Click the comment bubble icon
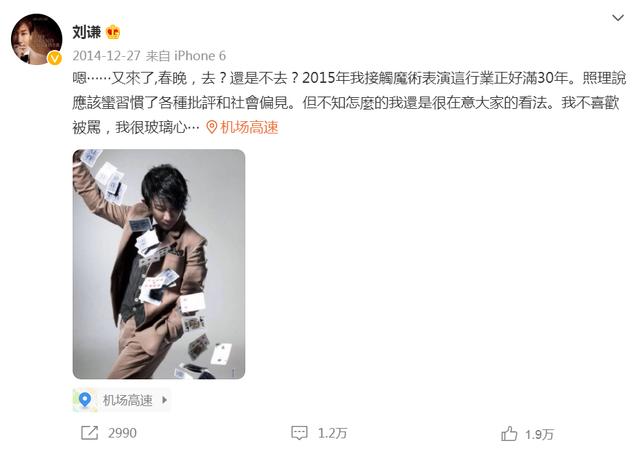The width and height of the screenshot is (640, 454). pyautogui.click(x=299, y=433)
